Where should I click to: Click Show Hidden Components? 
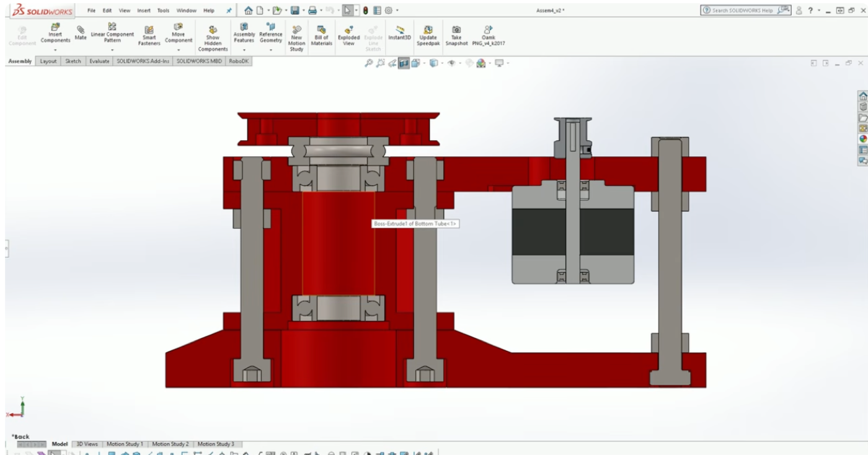coord(213,38)
